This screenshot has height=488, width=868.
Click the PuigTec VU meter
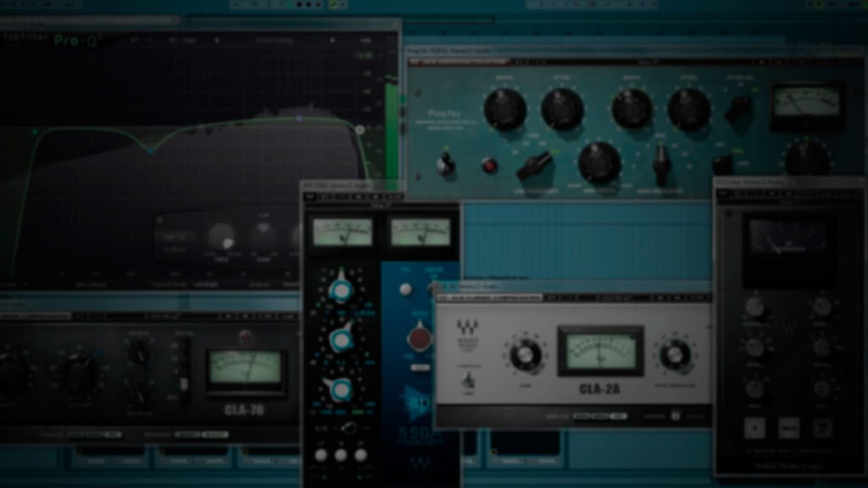point(807,105)
